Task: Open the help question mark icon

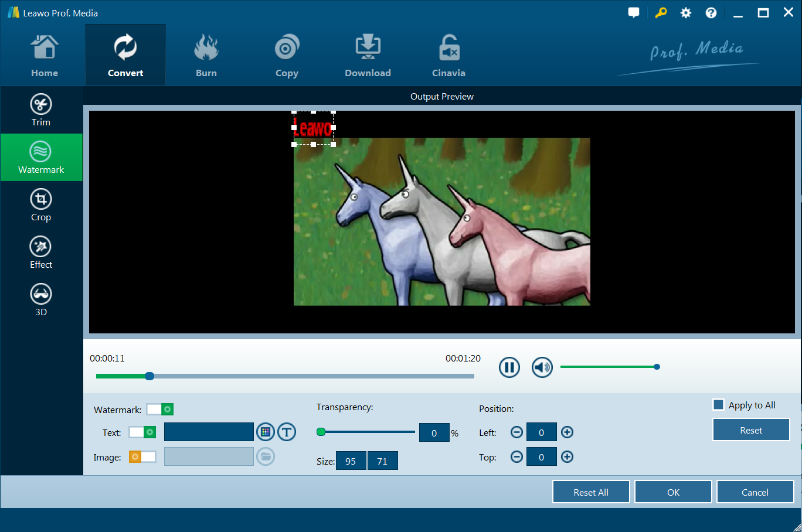Action: pos(711,13)
